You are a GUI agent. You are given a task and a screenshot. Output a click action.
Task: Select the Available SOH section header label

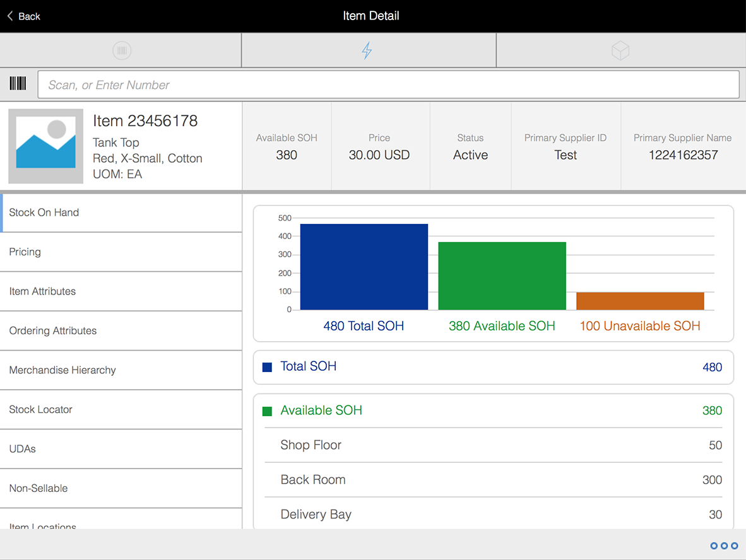pos(321,411)
